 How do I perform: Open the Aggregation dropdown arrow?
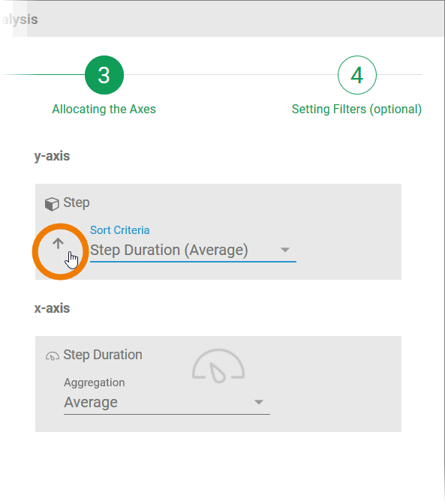tap(259, 402)
